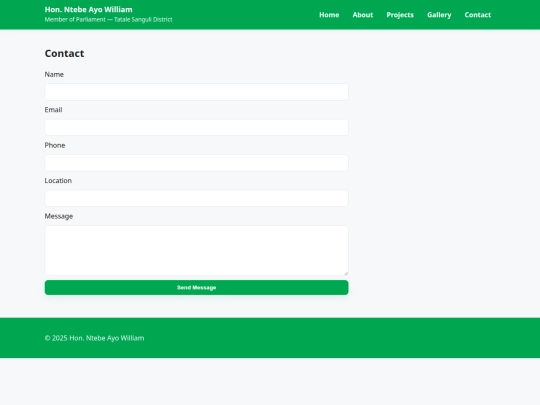Go to the About page
The width and height of the screenshot is (540, 405).
pyautogui.click(x=363, y=15)
